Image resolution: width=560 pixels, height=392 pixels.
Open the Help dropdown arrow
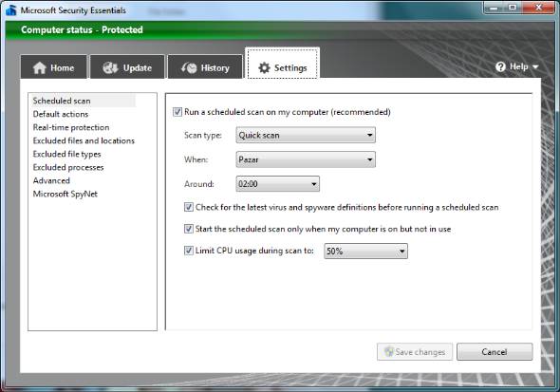(x=535, y=66)
